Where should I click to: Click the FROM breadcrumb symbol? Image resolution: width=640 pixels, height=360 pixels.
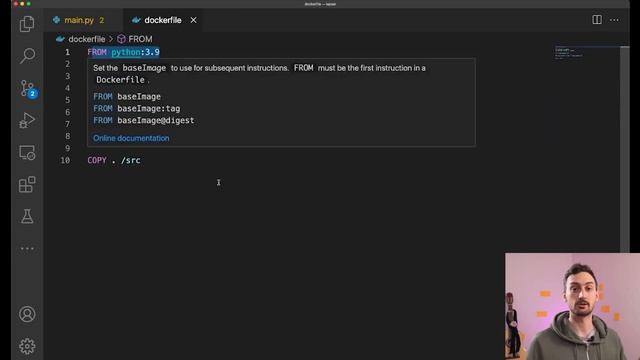pos(135,39)
